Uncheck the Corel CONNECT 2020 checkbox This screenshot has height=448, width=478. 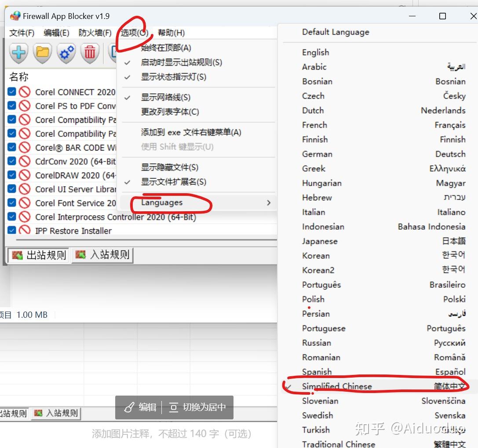[12, 92]
